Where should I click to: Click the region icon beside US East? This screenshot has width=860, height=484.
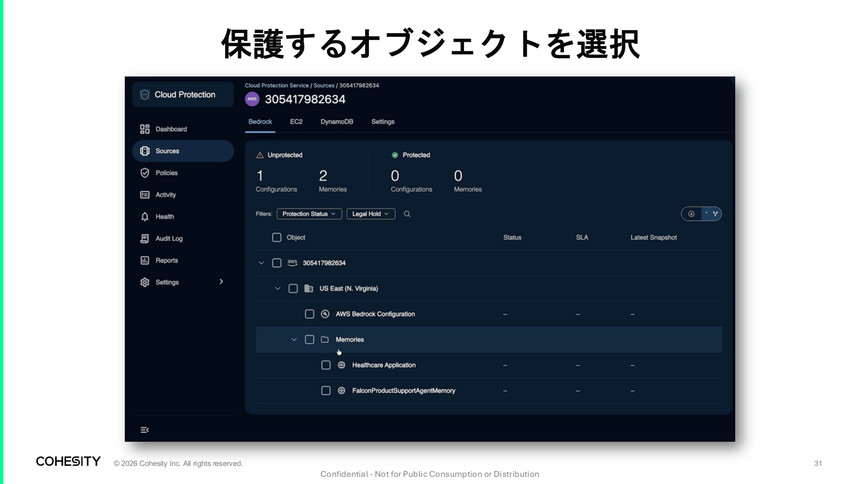click(309, 289)
